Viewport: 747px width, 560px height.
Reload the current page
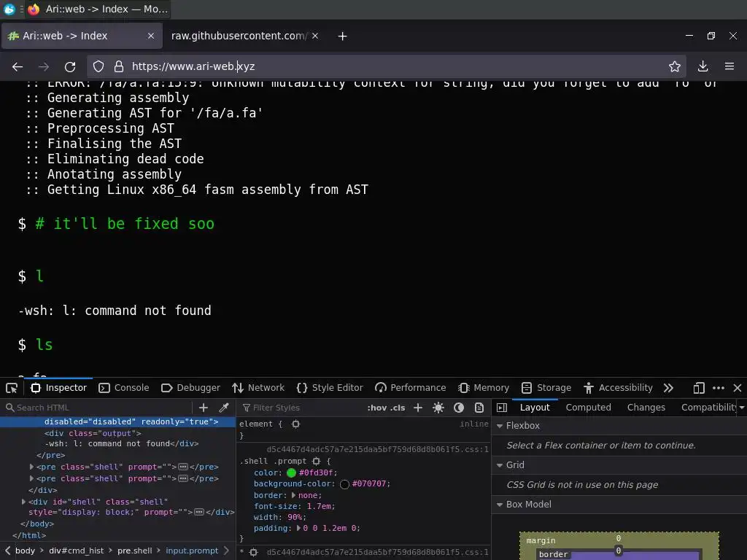[x=70, y=66]
